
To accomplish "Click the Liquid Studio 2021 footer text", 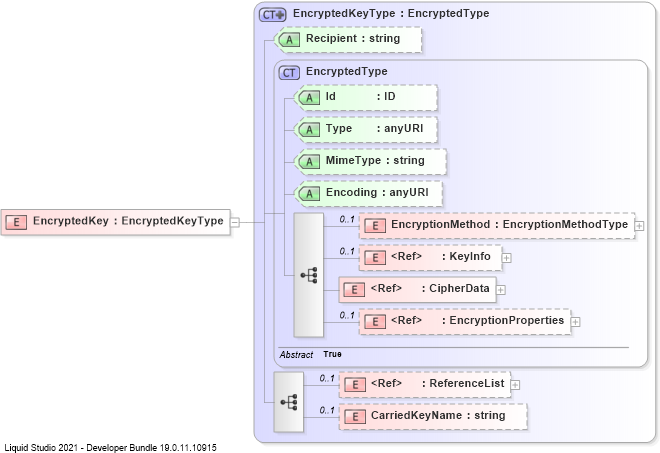I will pos(110,448).
